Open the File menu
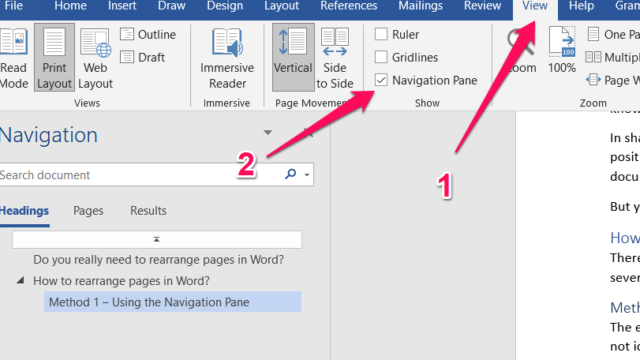 [x=13, y=6]
